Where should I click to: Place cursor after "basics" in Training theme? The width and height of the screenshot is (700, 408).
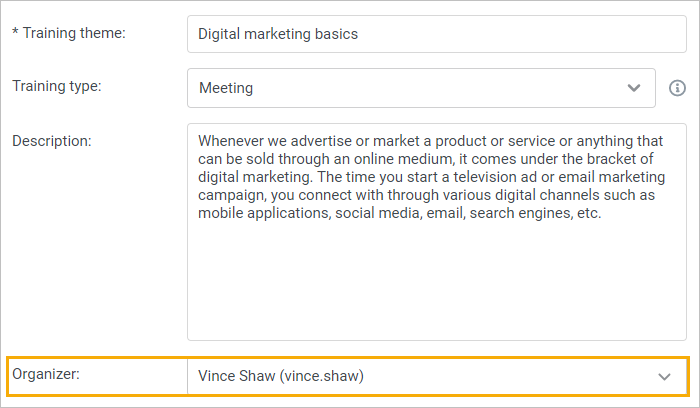(x=359, y=34)
